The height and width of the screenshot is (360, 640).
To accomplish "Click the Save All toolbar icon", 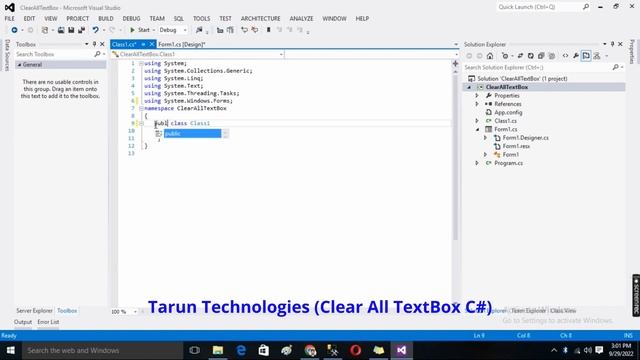I will (81, 30).
